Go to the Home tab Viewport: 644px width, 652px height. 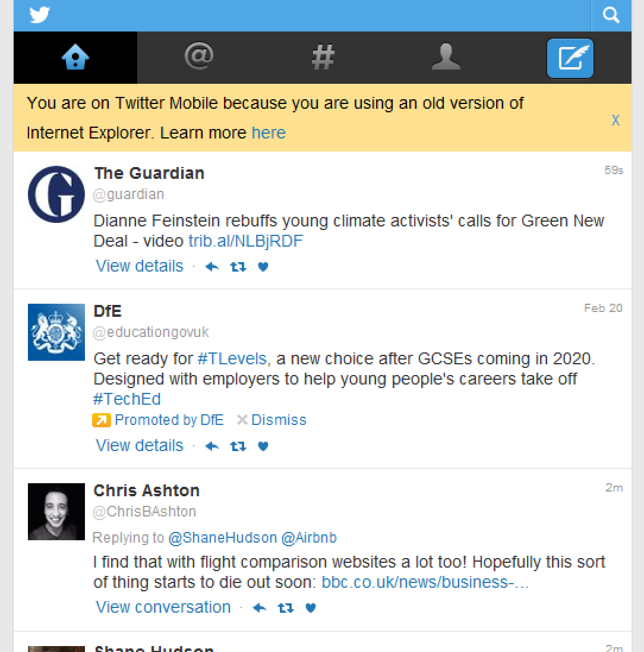75,58
